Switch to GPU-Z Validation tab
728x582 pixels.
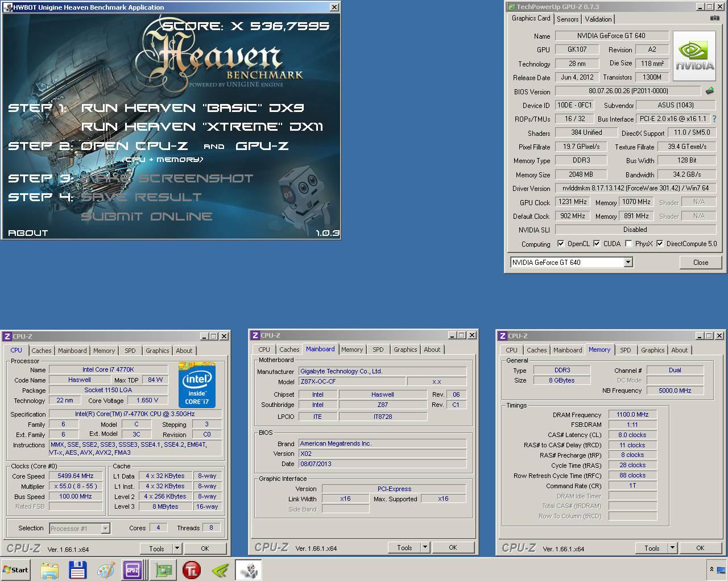598,19
